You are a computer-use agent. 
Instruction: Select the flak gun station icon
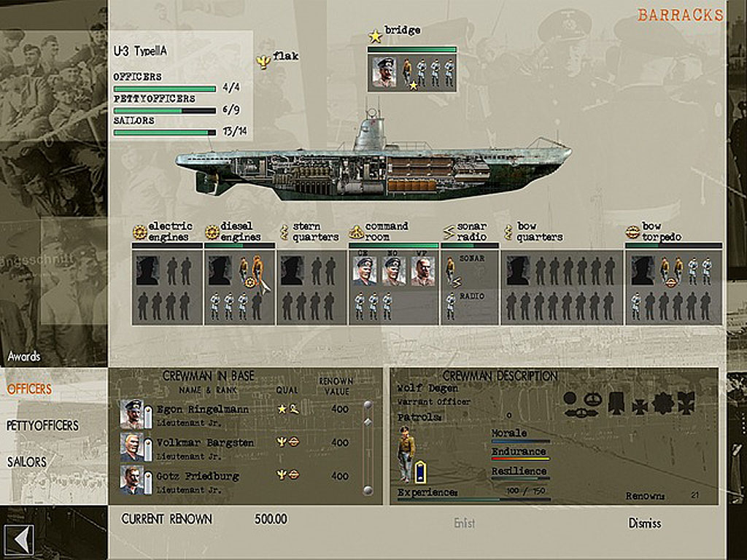[x=263, y=61]
